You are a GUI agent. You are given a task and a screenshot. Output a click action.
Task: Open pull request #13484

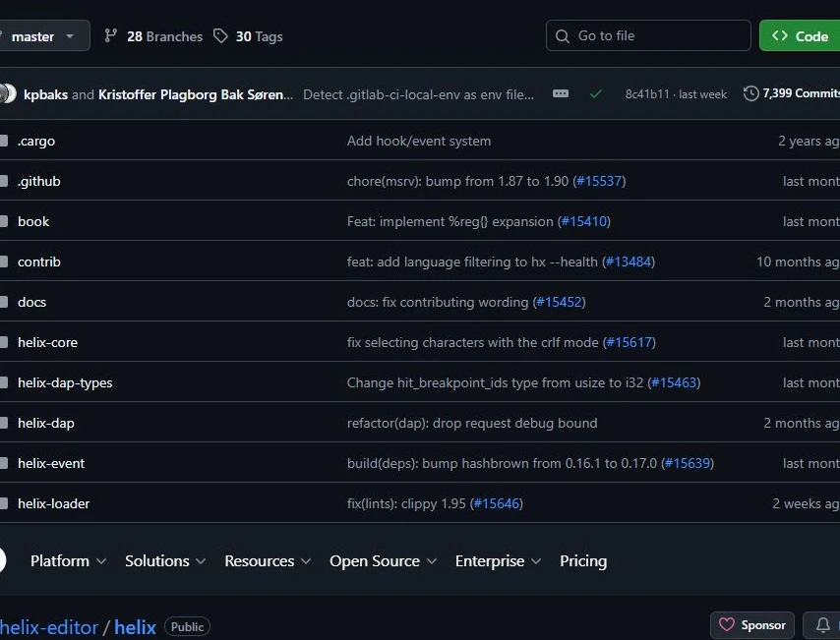pyautogui.click(x=629, y=262)
